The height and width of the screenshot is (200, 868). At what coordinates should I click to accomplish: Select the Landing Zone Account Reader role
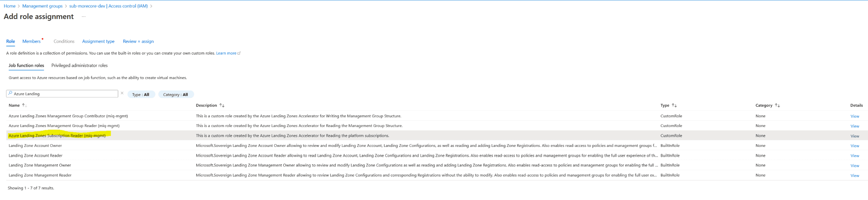pyautogui.click(x=35, y=156)
